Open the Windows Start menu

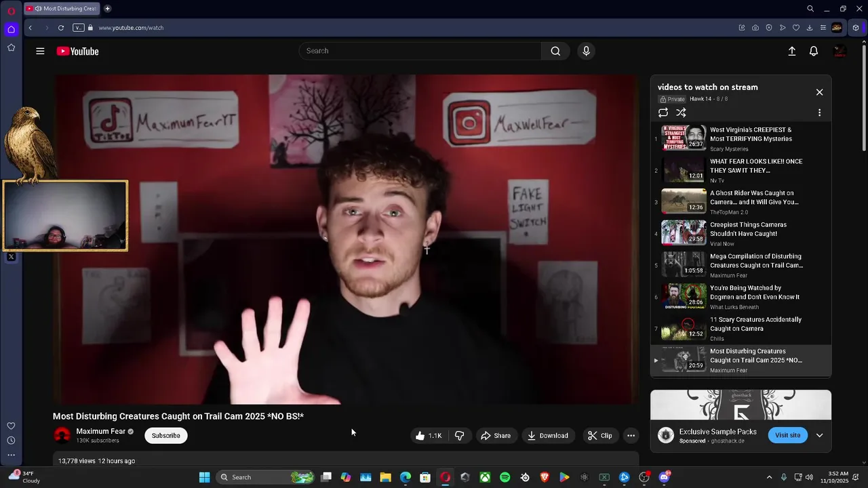pyautogui.click(x=204, y=477)
